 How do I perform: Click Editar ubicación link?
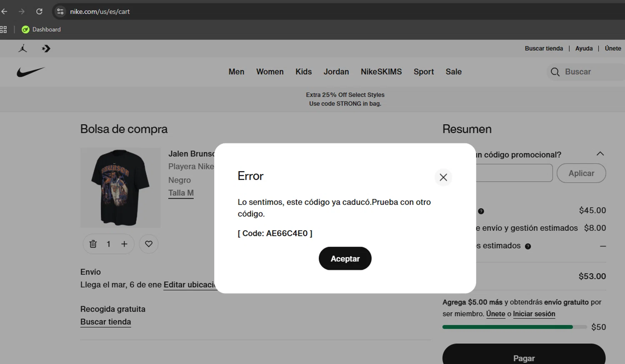189,285
